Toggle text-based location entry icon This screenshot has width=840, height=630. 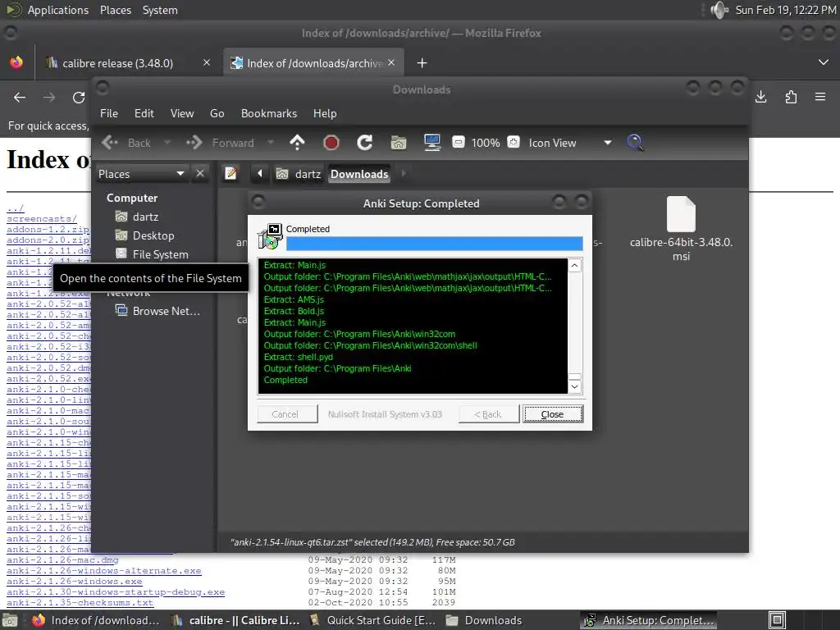coord(231,174)
